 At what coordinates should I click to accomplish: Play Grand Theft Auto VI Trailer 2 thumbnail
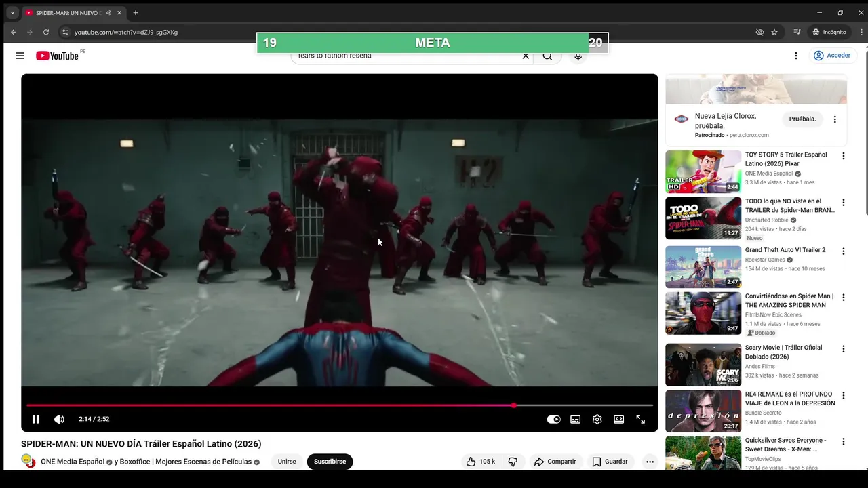point(703,267)
